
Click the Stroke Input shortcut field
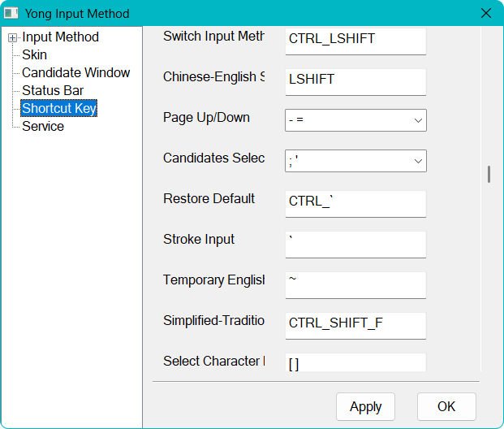click(x=355, y=245)
